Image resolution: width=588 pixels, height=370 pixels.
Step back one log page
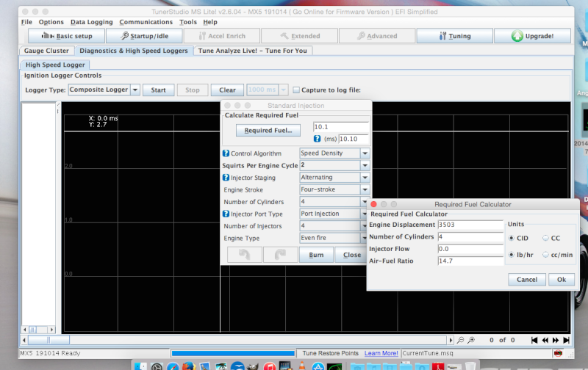[x=545, y=340]
